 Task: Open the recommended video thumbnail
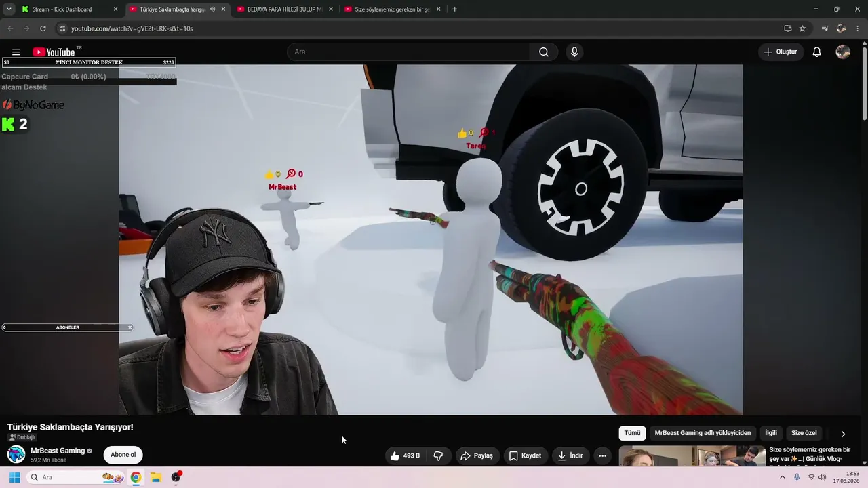pos(692,455)
